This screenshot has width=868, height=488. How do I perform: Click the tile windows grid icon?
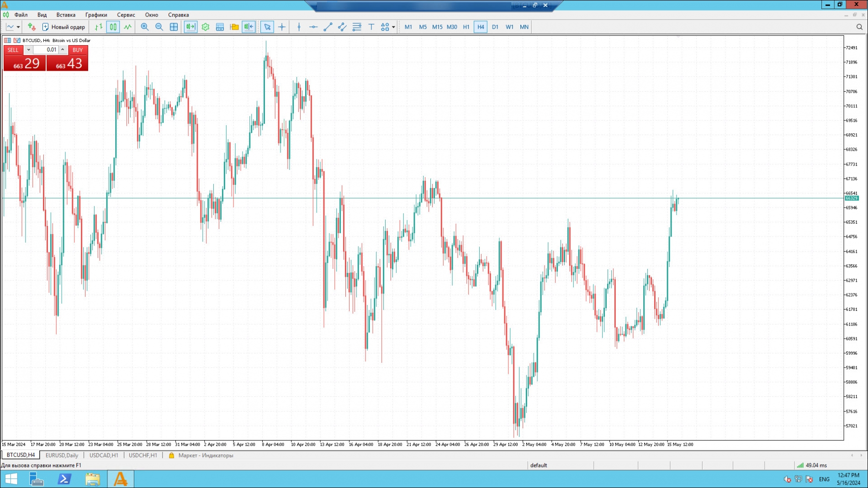(174, 27)
